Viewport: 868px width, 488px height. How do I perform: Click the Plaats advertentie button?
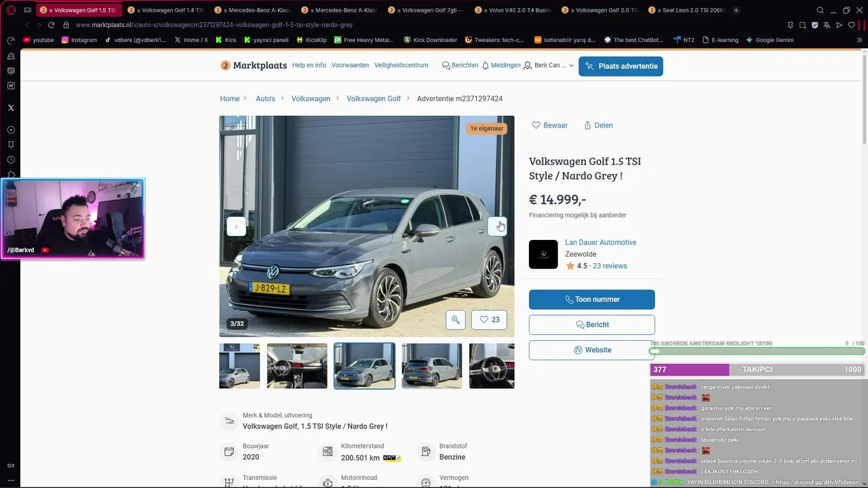coord(620,66)
